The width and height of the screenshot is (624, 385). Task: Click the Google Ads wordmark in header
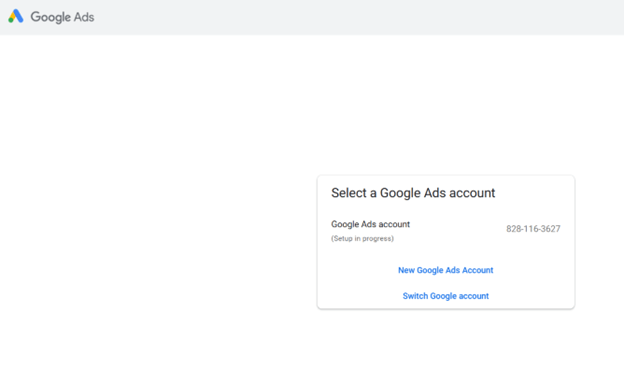tap(62, 17)
